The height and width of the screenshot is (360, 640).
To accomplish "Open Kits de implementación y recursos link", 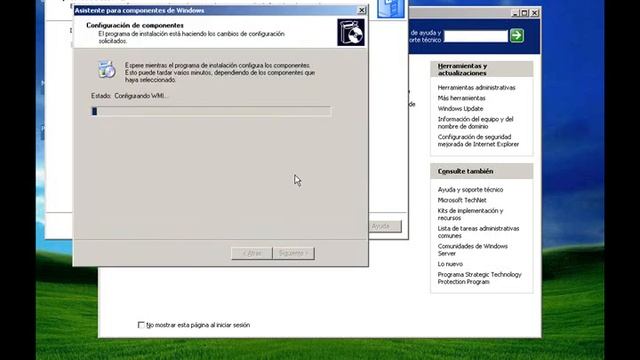I will tap(470, 214).
